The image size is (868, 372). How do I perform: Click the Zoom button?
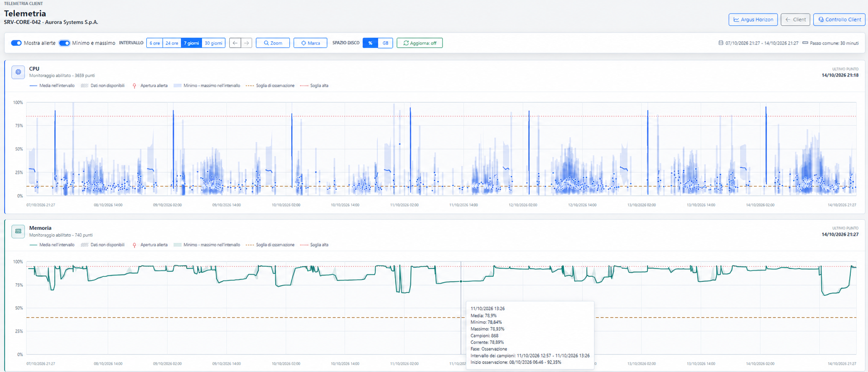[273, 43]
